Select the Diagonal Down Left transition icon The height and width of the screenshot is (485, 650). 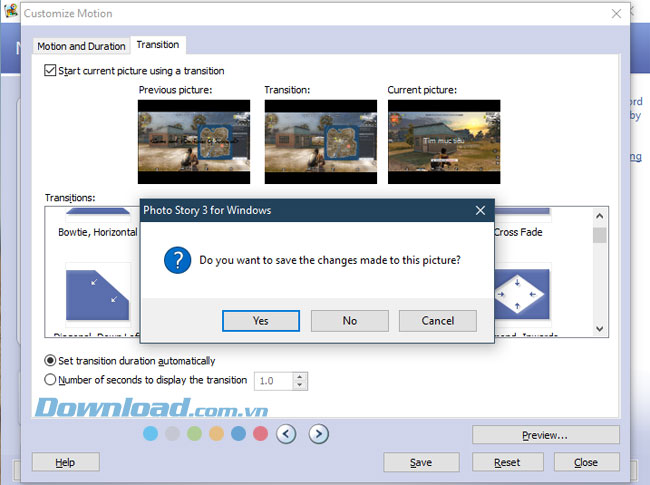[97, 295]
